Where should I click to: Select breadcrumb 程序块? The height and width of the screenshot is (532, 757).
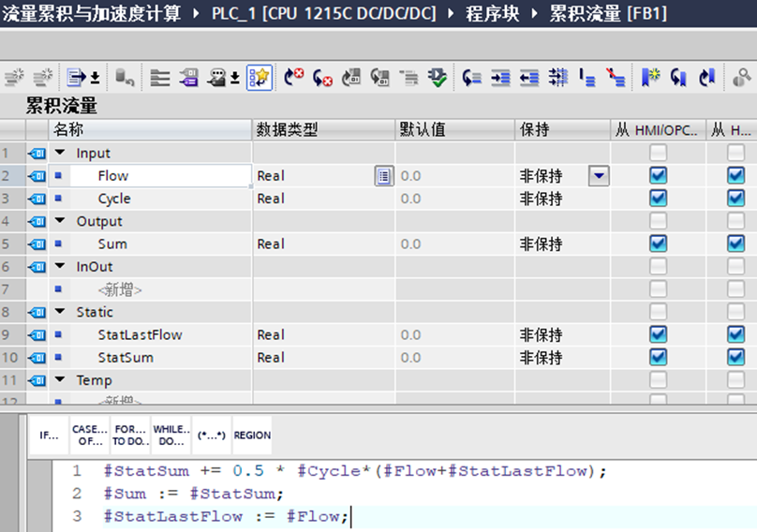(x=493, y=13)
